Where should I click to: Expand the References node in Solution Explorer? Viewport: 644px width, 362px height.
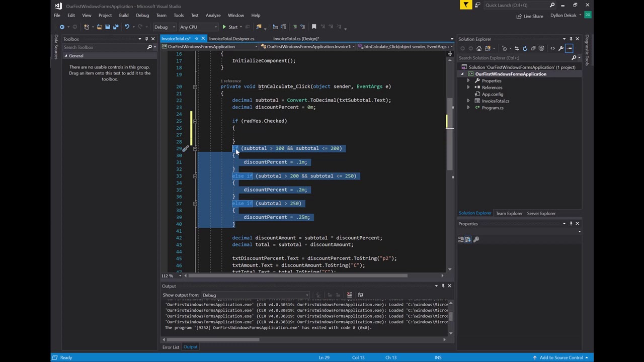point(468,87)
